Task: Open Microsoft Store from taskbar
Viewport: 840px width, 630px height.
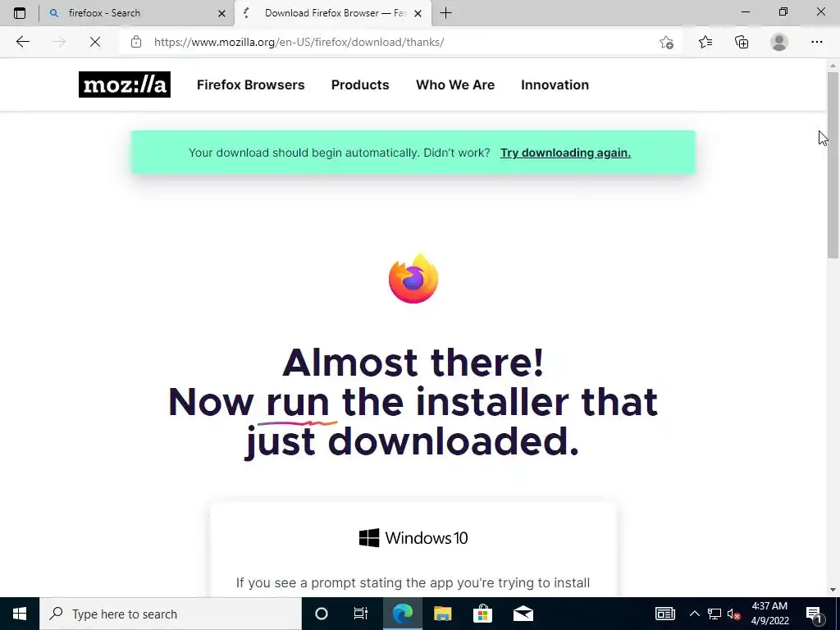Action: 482,614
